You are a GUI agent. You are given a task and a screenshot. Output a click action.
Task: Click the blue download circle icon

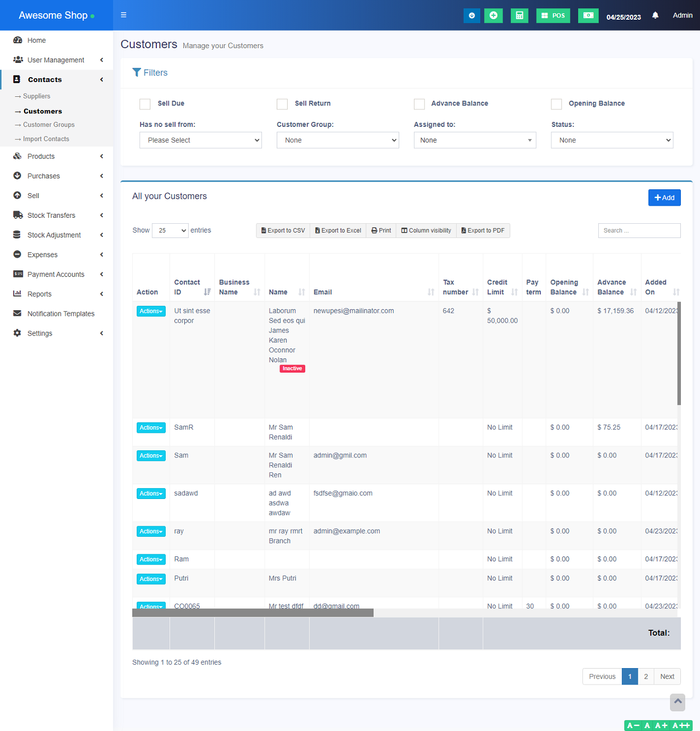click(471, 15)
